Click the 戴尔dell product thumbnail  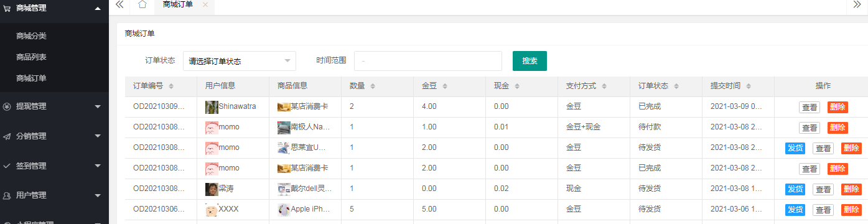284,189
